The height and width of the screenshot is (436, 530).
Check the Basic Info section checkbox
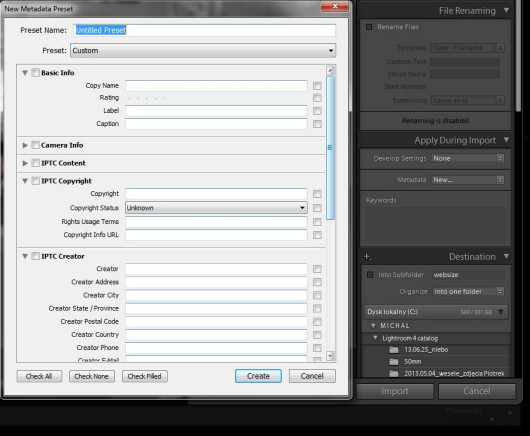[x=35, y=73]
